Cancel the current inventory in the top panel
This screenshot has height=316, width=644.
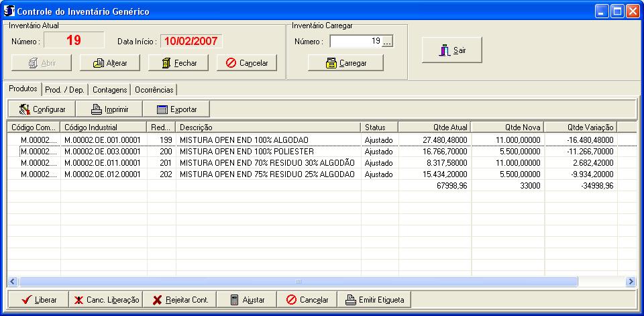click(246, 63)
